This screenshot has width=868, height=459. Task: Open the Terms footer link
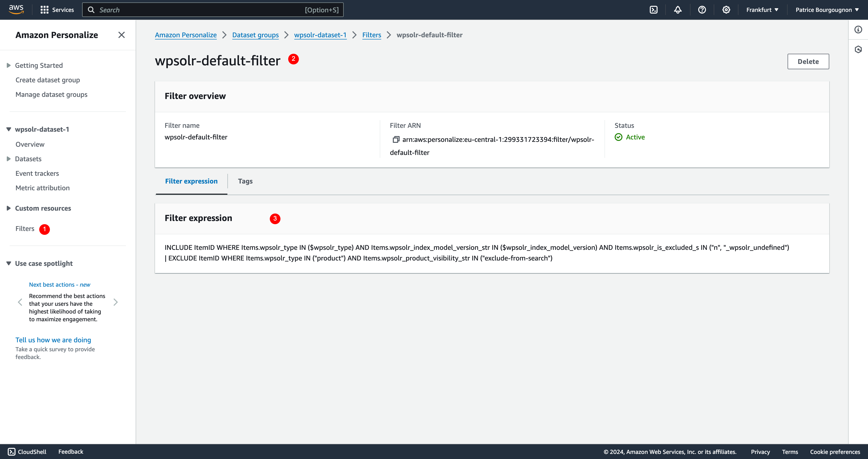[790, 452]
